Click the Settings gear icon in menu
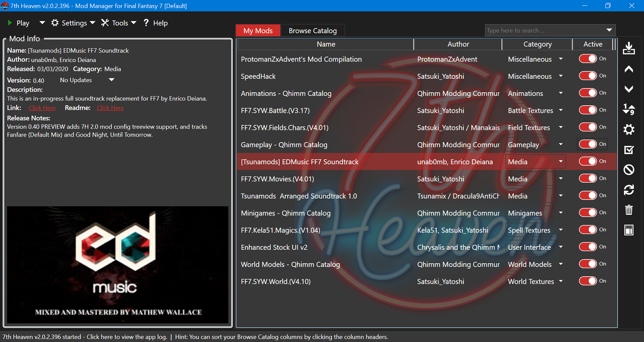 coord(55,23)
